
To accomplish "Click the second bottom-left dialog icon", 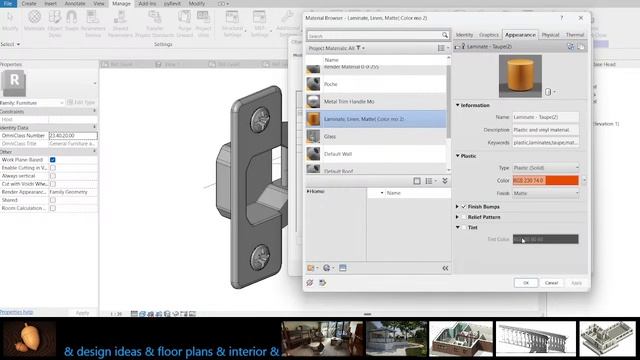I will click(x=322, y=282).
